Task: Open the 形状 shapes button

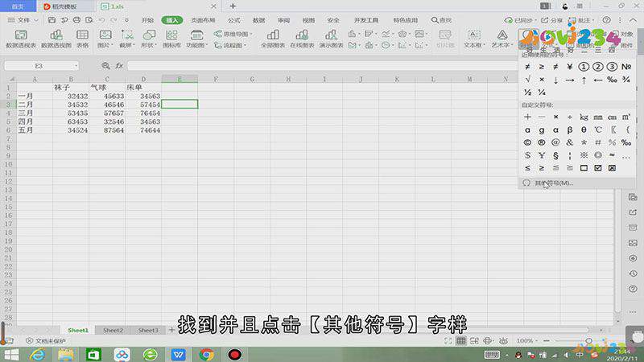Action: [x=149, y=39]
